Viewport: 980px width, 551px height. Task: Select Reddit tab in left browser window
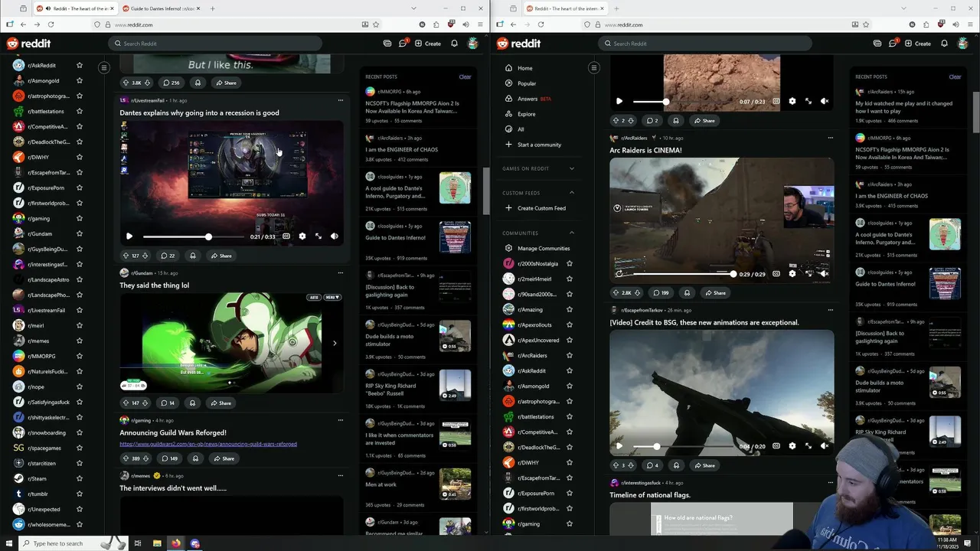click(75, 8)
